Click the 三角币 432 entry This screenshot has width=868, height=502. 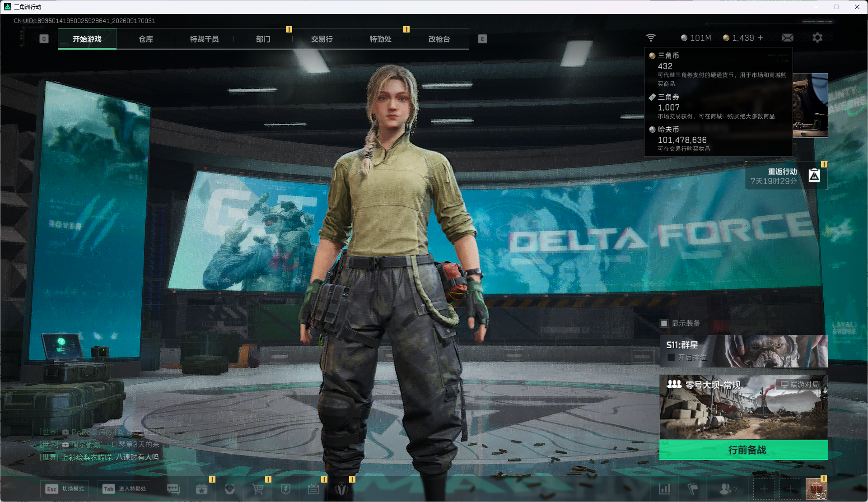click(718, 69)
